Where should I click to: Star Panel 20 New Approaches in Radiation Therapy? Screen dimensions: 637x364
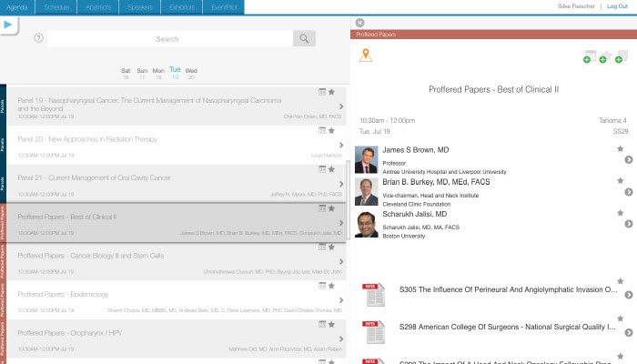click(331, 131)
